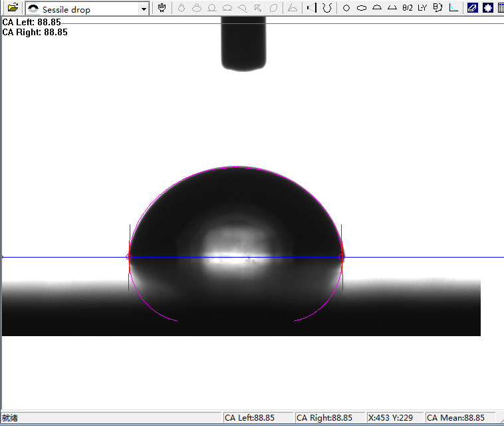
Task: Choose the ellipse fitting method
Action: (362, 8)
